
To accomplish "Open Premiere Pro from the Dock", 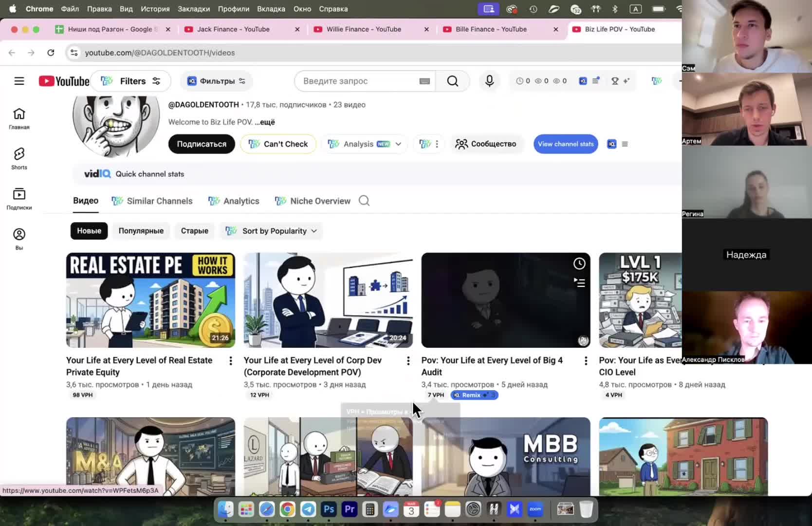I will (x=350, y=509).
